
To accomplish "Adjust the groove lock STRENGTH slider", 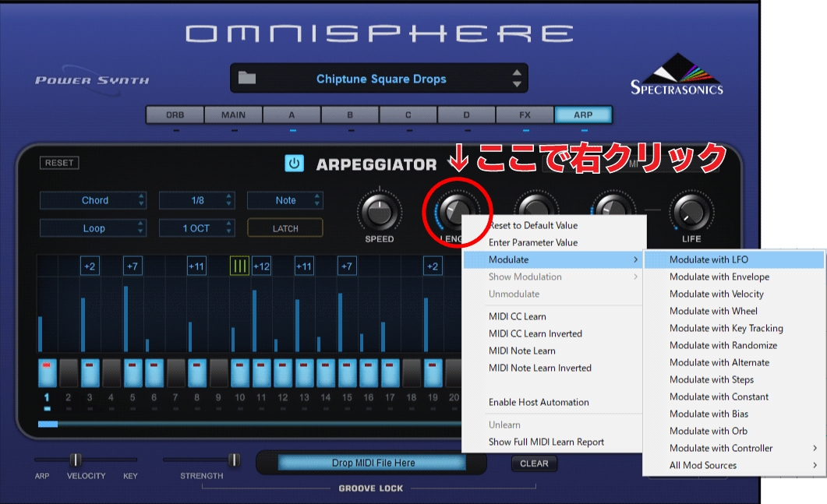I will tap(234, 460).
